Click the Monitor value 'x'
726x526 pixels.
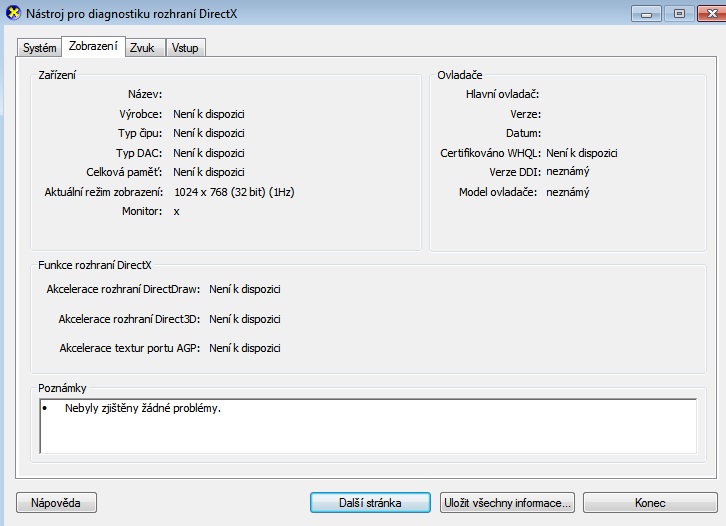176,212
